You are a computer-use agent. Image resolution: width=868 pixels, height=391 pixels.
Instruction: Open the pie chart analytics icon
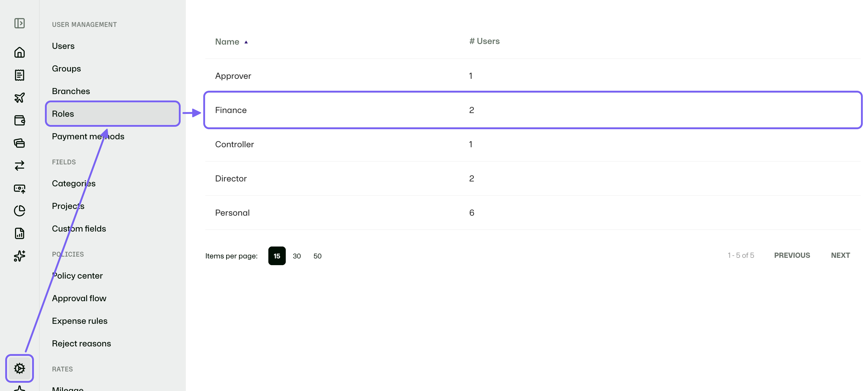[20, 211]
